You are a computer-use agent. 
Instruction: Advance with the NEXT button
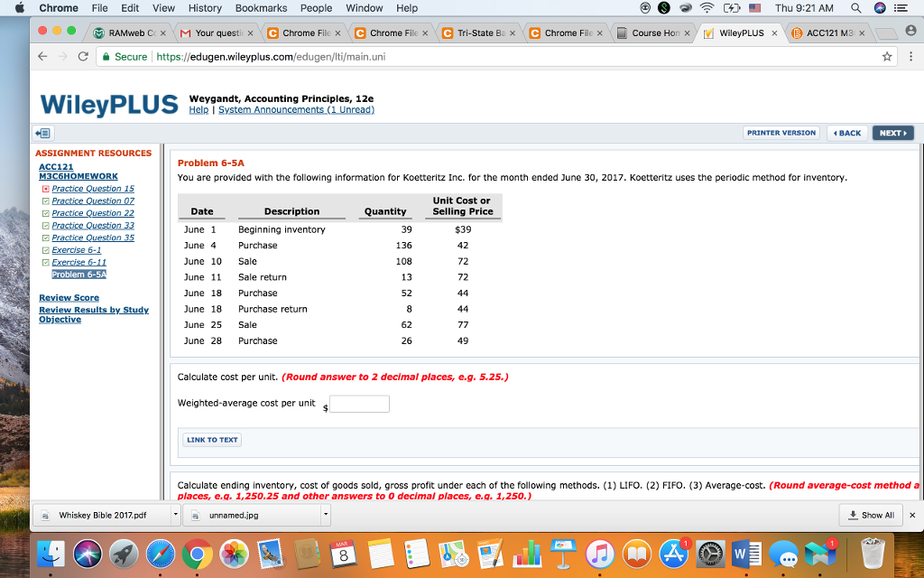[893, 133]
